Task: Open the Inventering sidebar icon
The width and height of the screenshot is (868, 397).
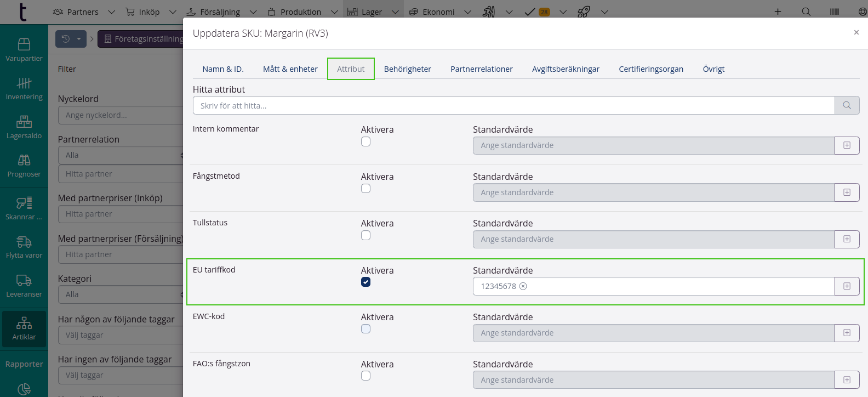Action: (x=24, y=88)
